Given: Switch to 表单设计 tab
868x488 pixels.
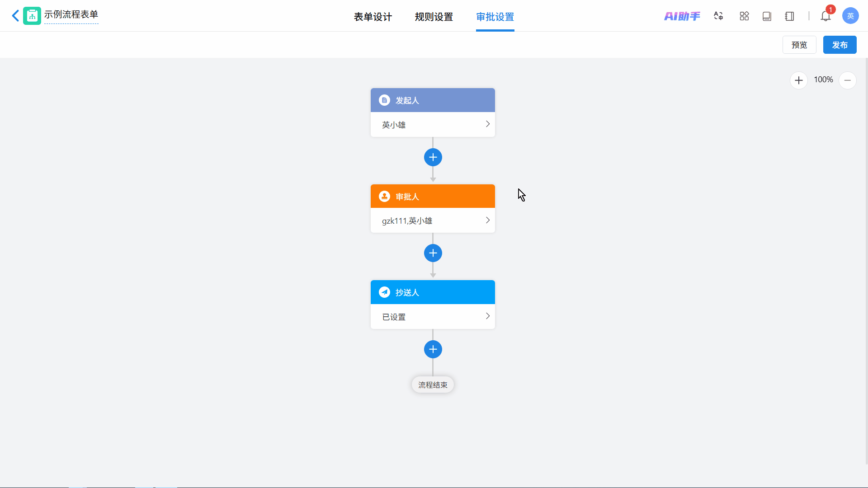Looking at the screenshot, I should point(373,17).
